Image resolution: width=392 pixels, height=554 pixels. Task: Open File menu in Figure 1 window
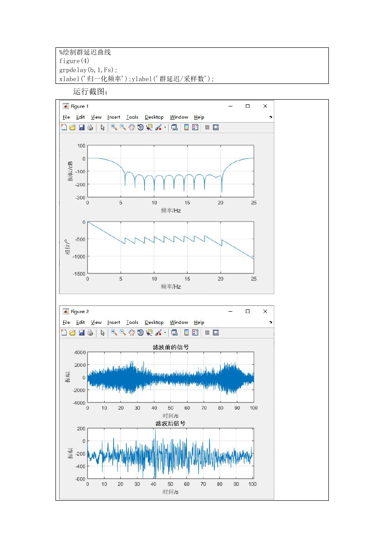coord(66,117)
